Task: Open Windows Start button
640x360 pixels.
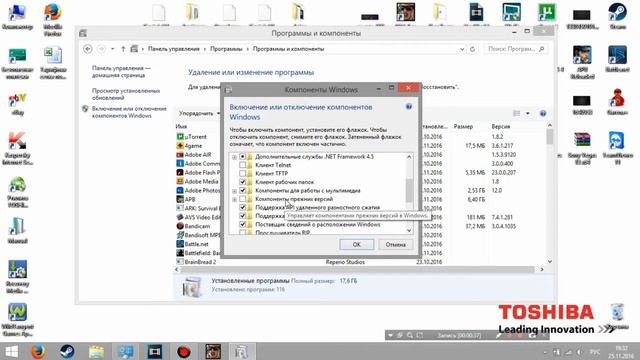Action: [x=11, y=351]
